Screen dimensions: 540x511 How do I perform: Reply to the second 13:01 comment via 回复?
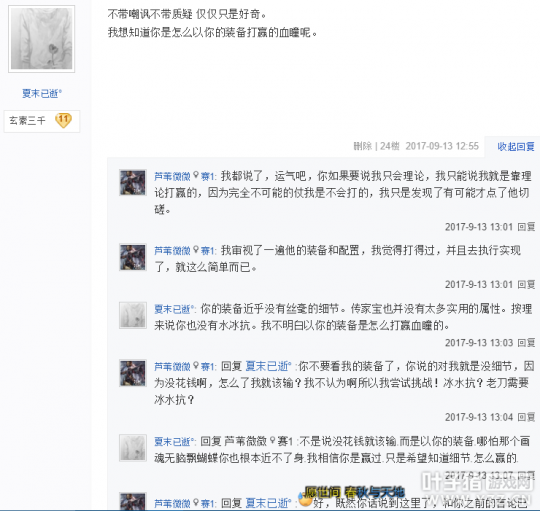[526, 284]
